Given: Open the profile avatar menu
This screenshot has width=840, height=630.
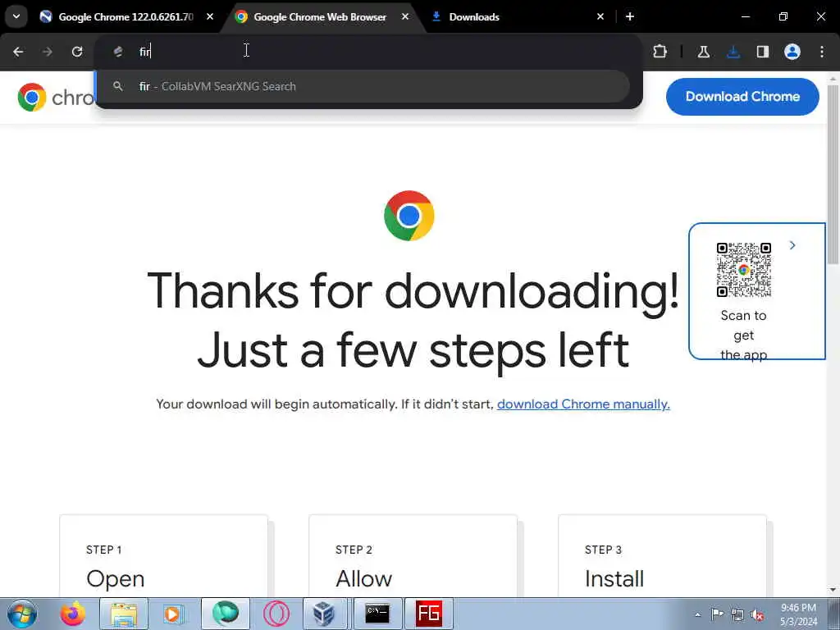Looking at the screenshot, I should click(792, 52).
